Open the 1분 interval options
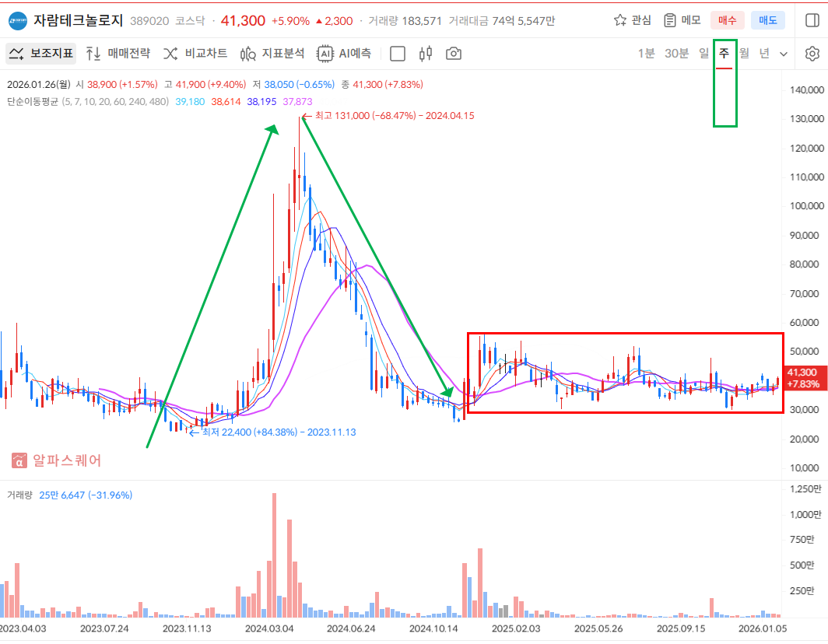Image resolution: width=828 pixels, height=644 pixels. click(646, 54)
